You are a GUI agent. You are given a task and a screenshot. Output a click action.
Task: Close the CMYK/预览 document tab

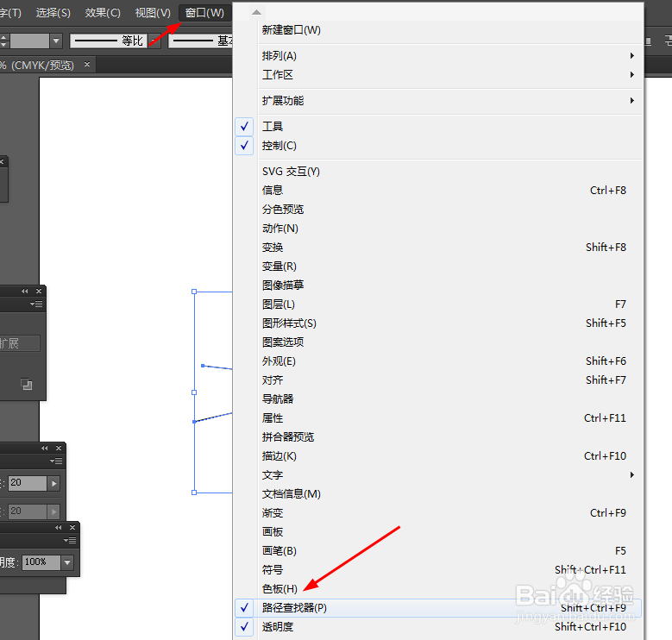tap(87, 64)
